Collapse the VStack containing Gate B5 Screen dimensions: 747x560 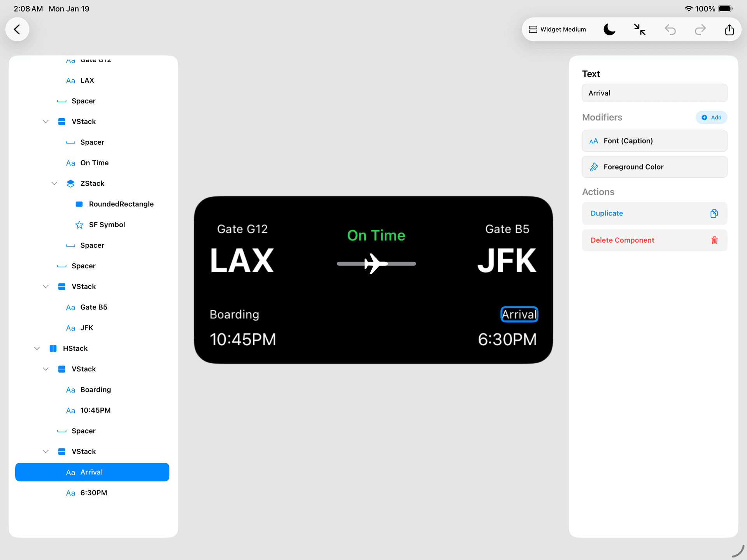pos(46,287)
